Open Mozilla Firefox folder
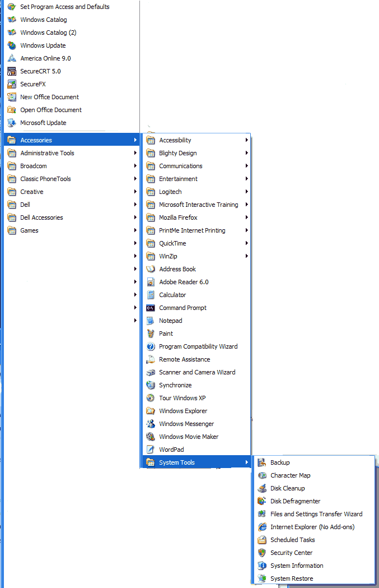379x588 pixels. [197, 217]
